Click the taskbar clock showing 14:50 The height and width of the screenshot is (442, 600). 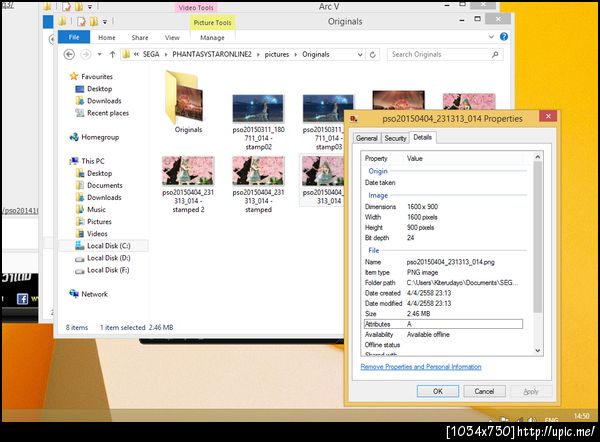point(581,416)
